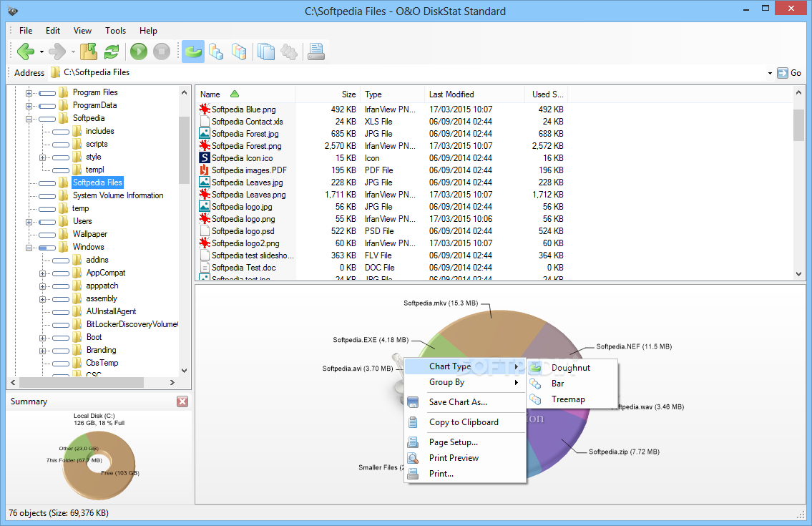812x526 pixels.
Task: Go up one folder level icon
Action: (x=89, y=52)
